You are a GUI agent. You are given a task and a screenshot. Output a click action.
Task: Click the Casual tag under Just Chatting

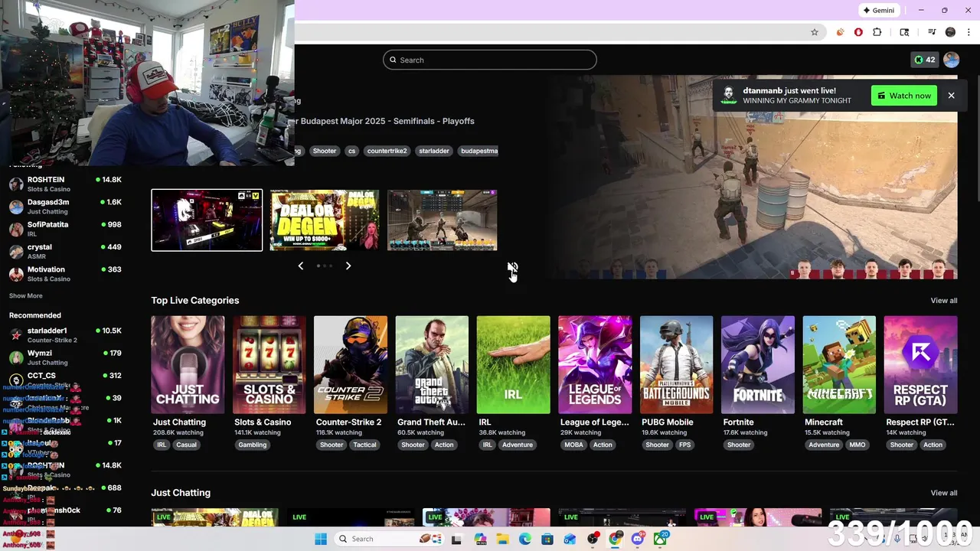coord(187,445)
